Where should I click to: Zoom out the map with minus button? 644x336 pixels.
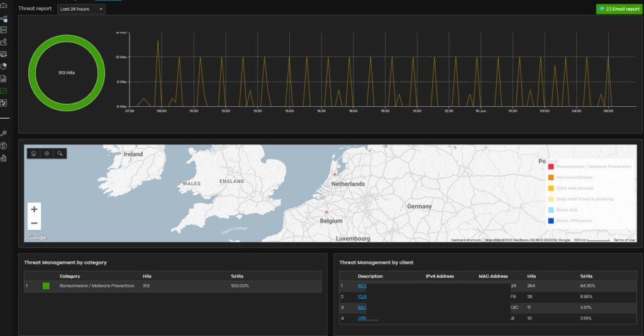[34, 223]
